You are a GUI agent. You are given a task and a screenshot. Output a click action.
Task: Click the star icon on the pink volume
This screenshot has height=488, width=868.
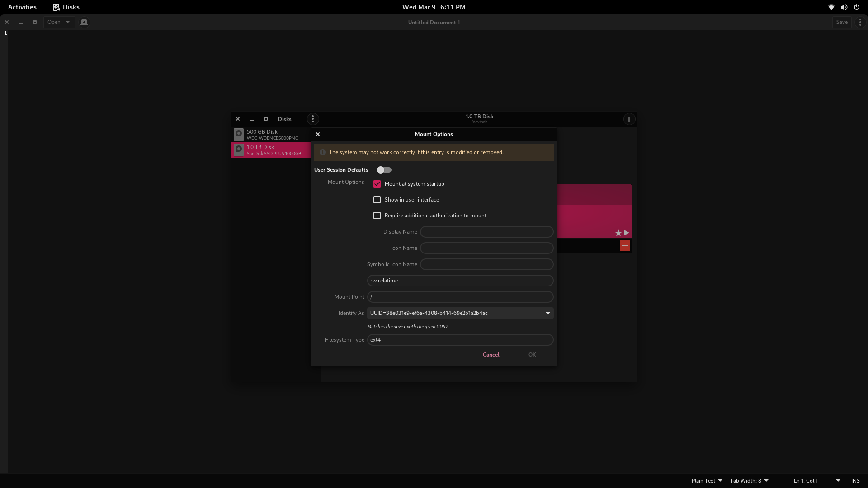coord(618,233)
